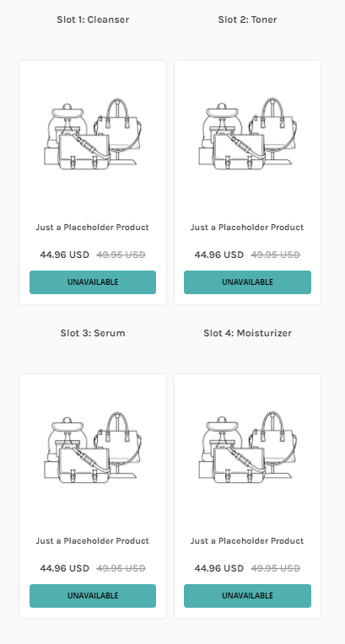Click the Unavailable button under Slot 3 Serum

93,596
